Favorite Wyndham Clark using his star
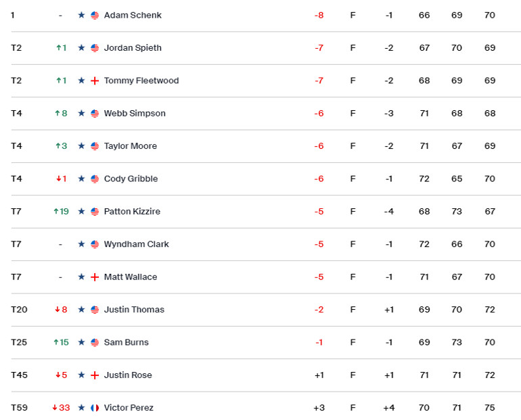 point(81,244)
